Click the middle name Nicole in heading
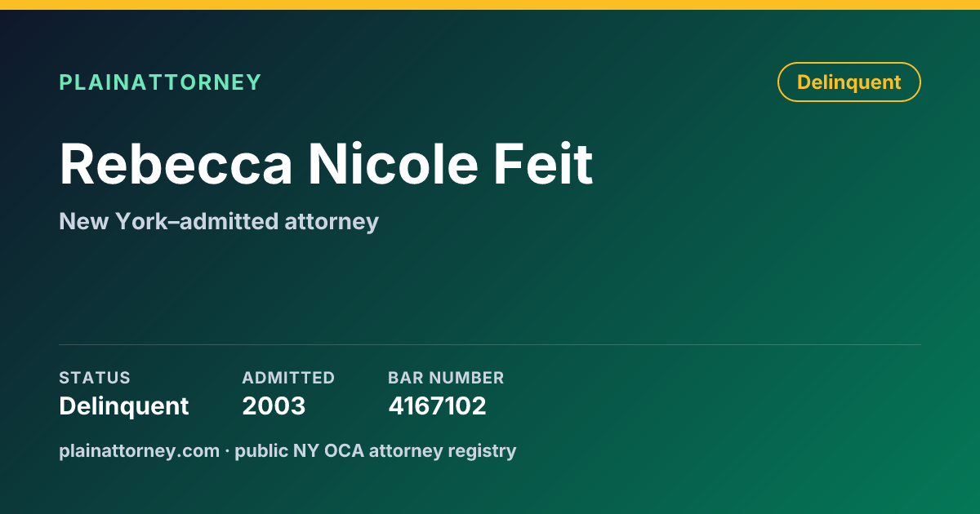The width and height of the screenshot is (980, 514). pos(393,164)
